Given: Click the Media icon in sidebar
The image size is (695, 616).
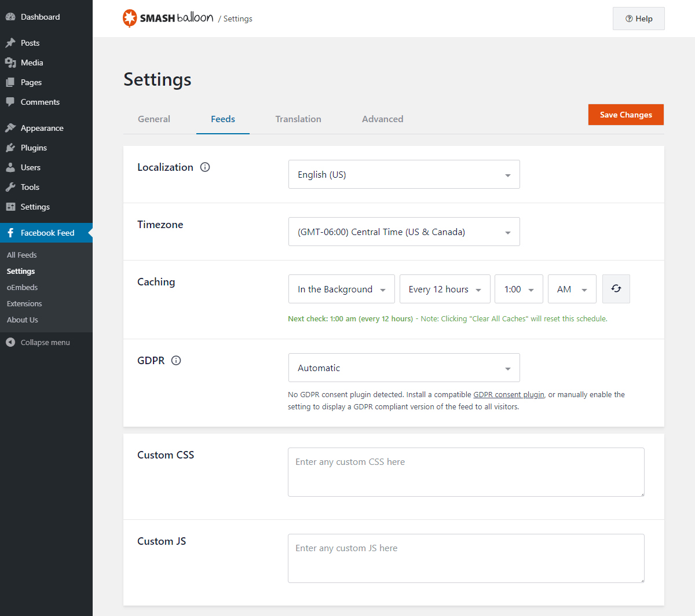Looking at the screenshot, I should pos(10,63).
